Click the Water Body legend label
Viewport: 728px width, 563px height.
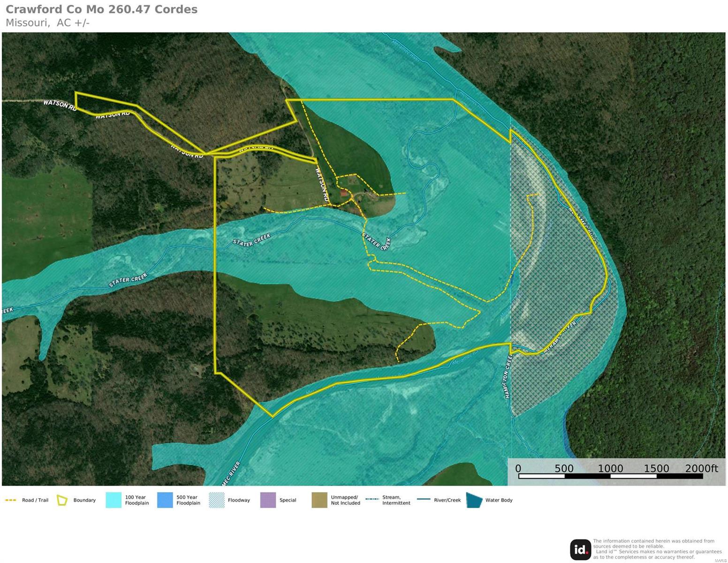click(x=499, y=500)
